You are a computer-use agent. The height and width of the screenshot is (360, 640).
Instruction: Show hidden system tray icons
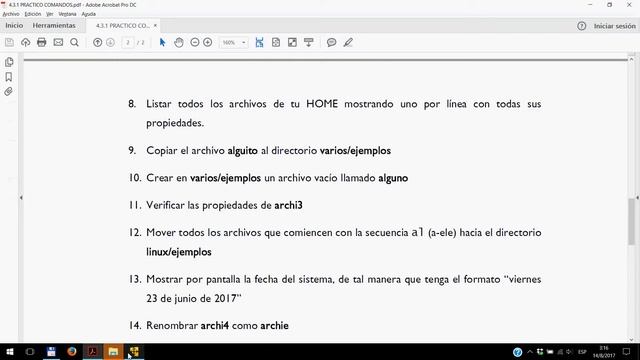pos(529,352)
